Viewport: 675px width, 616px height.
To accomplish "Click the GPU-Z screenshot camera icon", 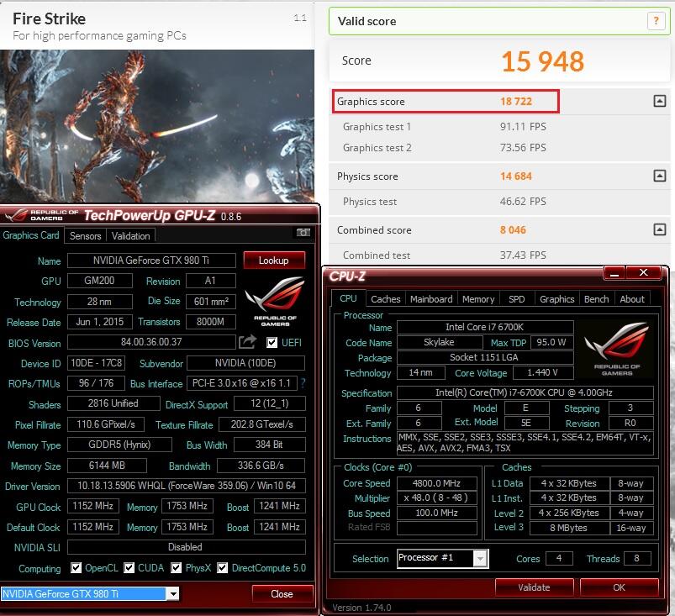I will pos(303,233).
